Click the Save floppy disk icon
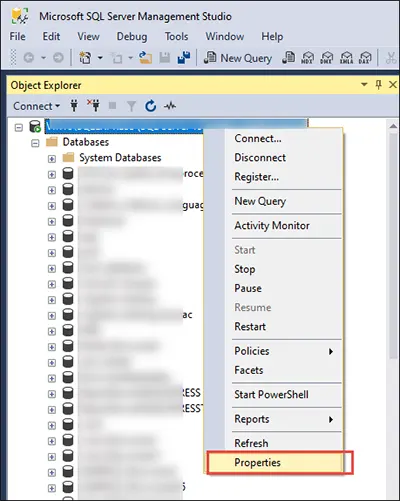Screen dimensions: 400x501 tap(164, 58)
